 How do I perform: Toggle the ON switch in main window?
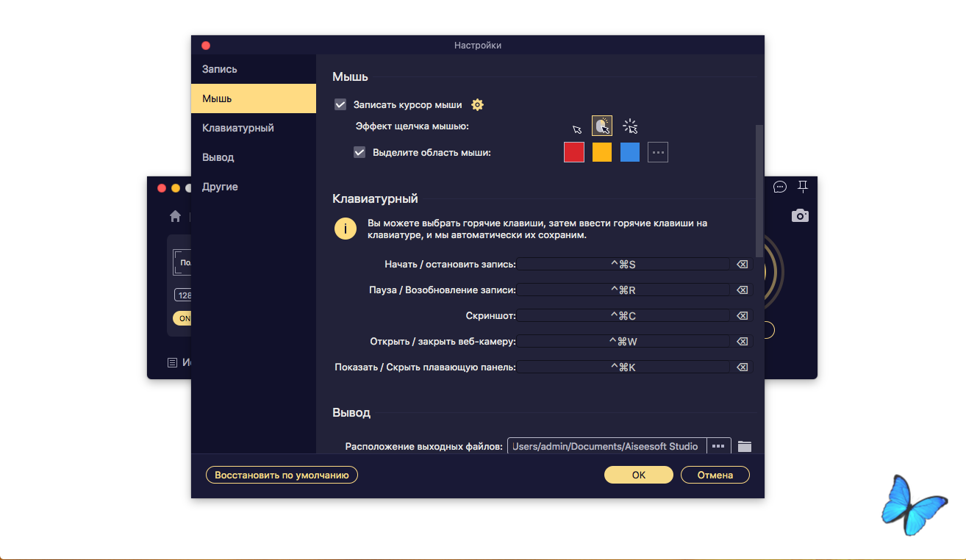[182, 318]
